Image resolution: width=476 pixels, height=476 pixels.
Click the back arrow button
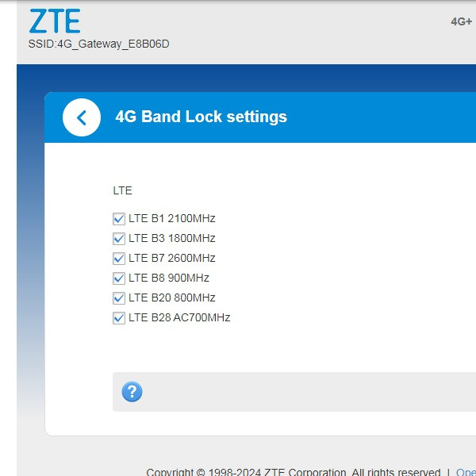click(82, 117)
